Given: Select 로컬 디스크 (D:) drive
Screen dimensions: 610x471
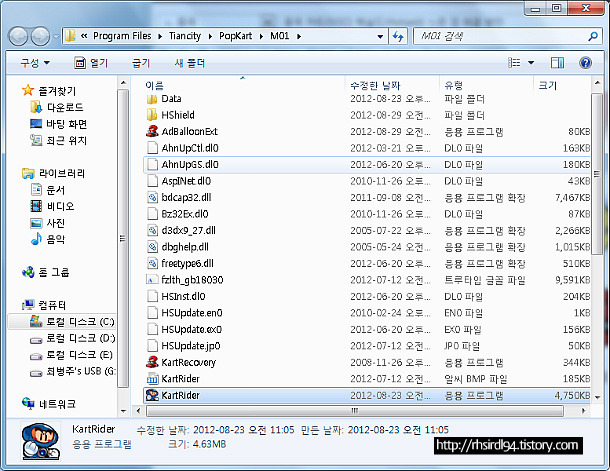Looking at the screenshot, I should (x=73, y=338).
